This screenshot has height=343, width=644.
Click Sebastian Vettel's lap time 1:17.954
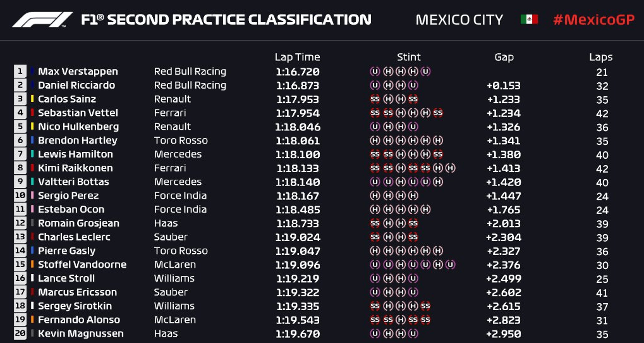[x=298, y=113]
